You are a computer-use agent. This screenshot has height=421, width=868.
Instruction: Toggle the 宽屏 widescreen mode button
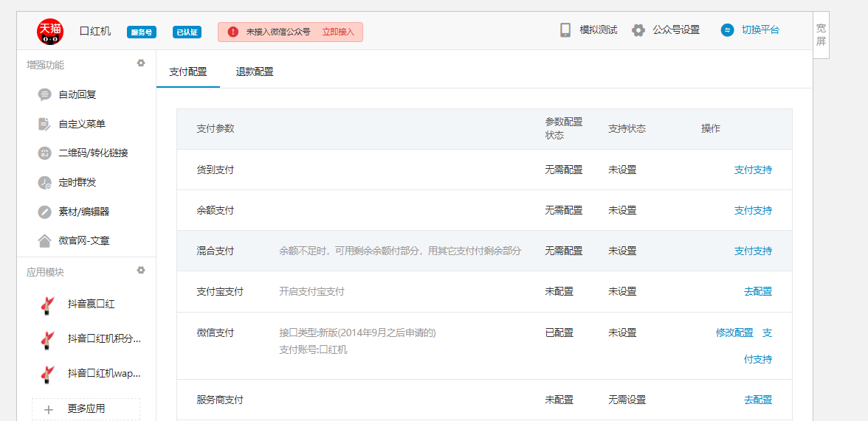pos(821,35)
